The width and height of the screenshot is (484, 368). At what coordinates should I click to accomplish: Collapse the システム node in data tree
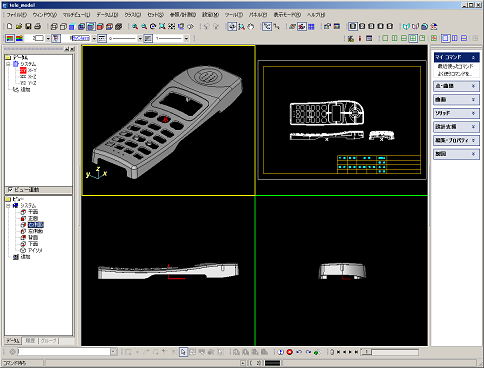pos(8,64)
